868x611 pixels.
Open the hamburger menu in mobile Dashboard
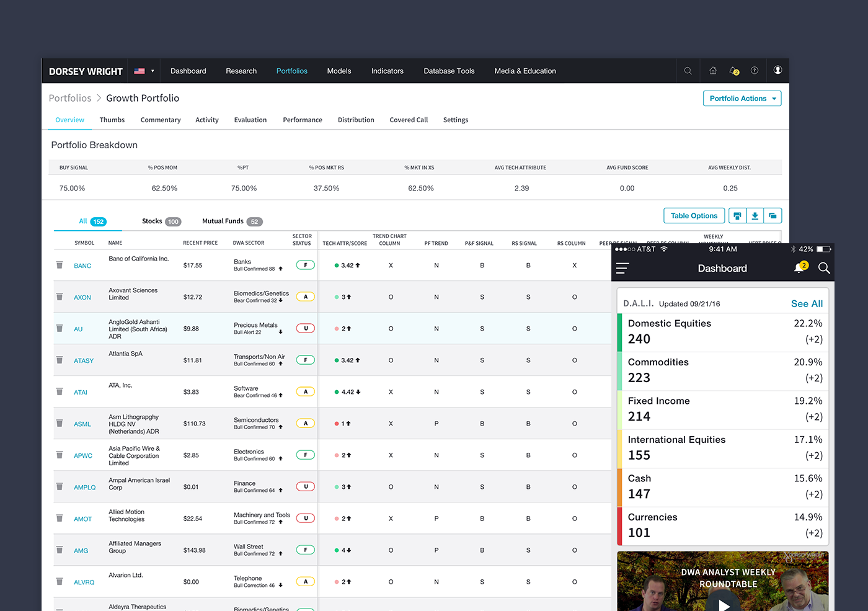pyautogui.click(x=622, y=268)
